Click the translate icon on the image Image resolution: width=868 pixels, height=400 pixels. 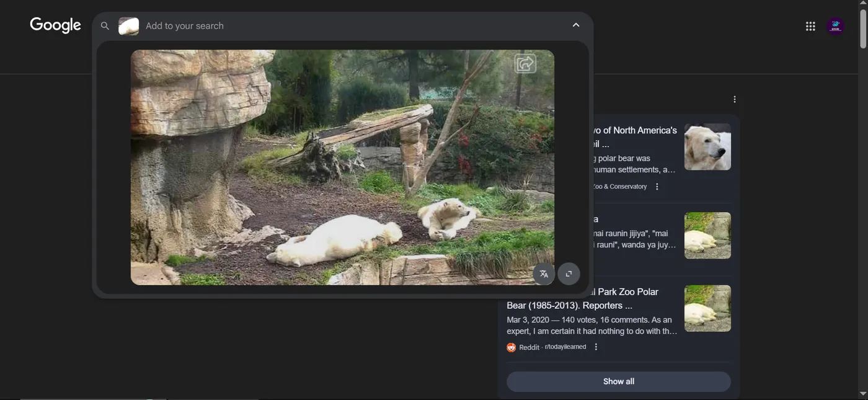pos(544,273)
